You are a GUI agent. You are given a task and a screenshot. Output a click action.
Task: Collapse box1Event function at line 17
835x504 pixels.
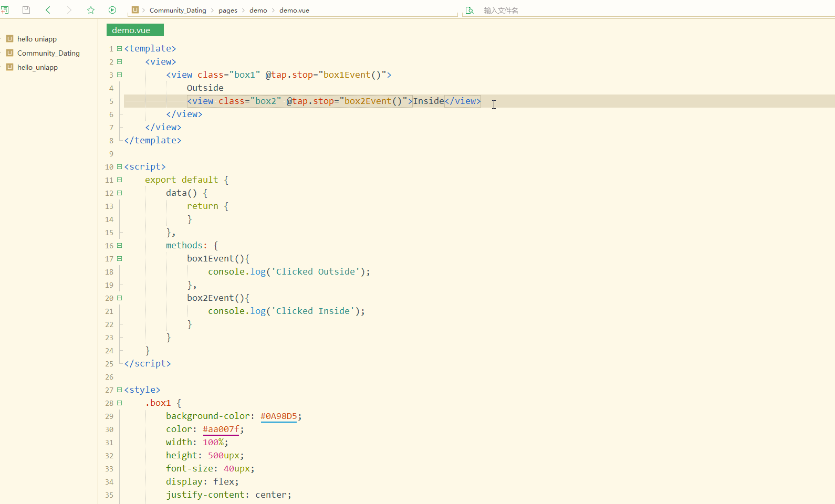[x=119, y=258]
